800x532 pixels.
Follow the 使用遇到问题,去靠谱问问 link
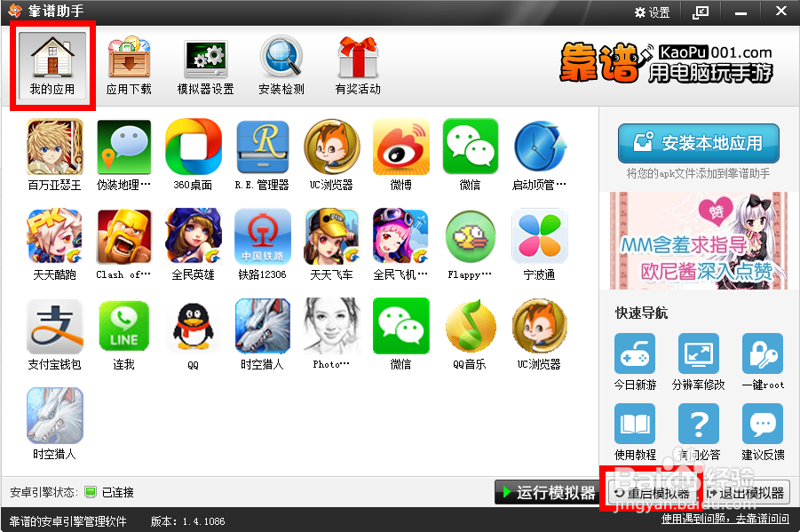click(x=725, y=520)
